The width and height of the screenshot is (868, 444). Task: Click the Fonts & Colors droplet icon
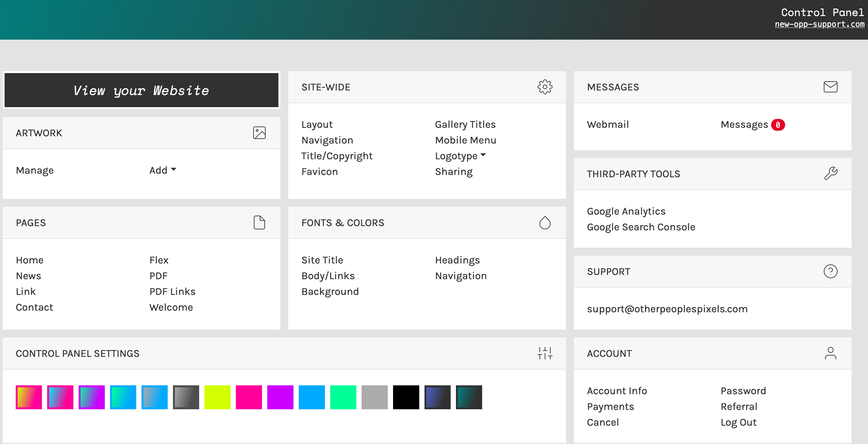point(544,222)
